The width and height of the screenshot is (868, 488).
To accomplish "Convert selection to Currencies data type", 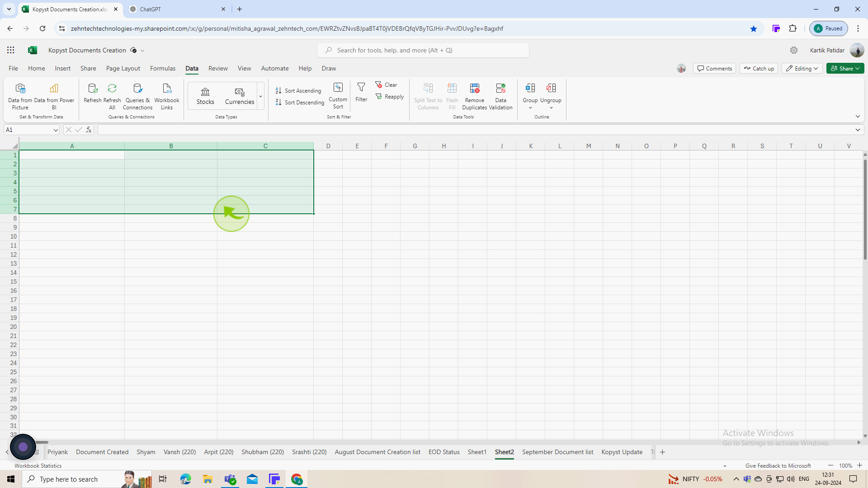I will tap(240, 96).
